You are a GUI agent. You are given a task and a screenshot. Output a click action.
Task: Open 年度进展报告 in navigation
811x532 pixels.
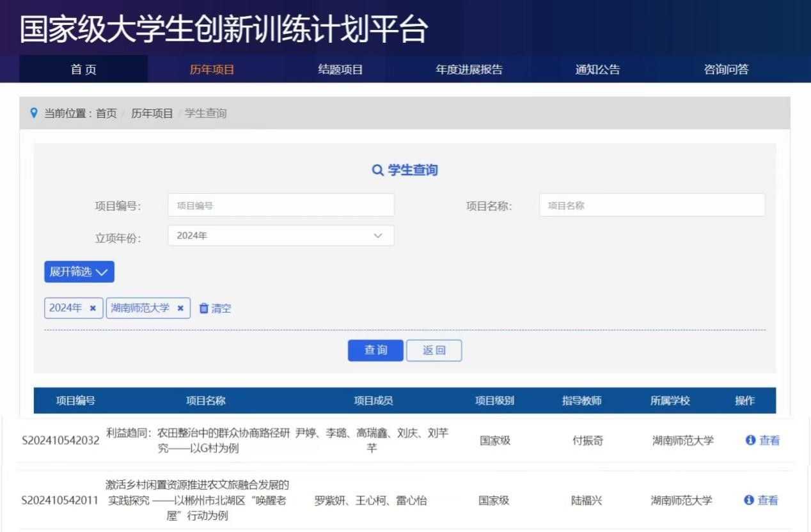[469, 70]
